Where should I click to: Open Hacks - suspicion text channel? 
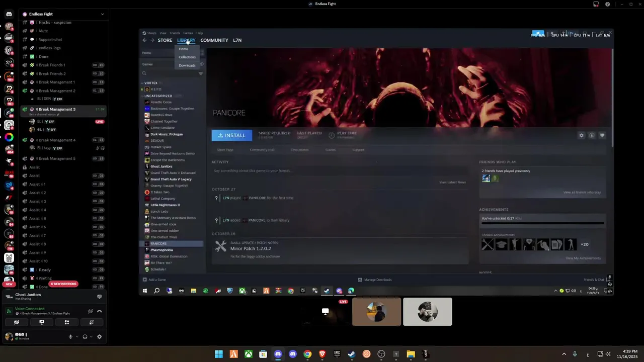coord(55,23)
